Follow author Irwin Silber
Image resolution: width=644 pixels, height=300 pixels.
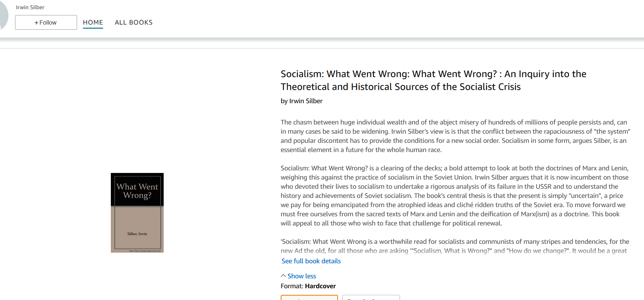46,22
